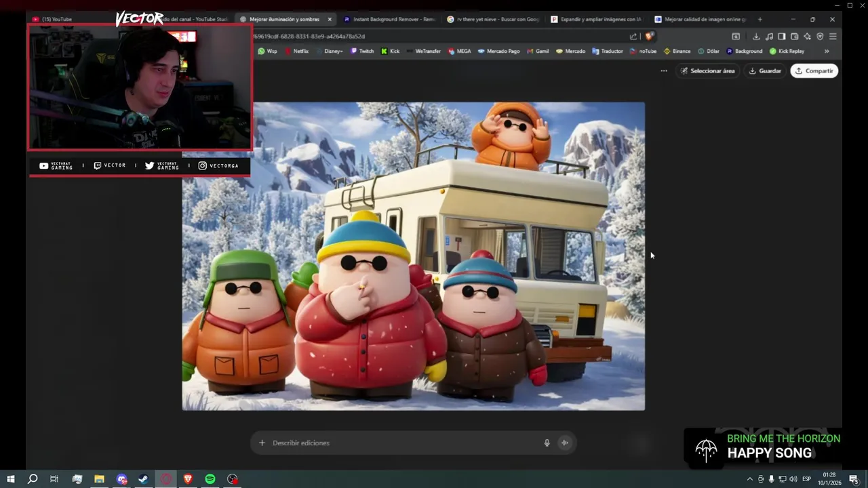This screenshot has width=868, height=488.
Task: Click the microphone dictation icon
Action: (x=547, y=443)
